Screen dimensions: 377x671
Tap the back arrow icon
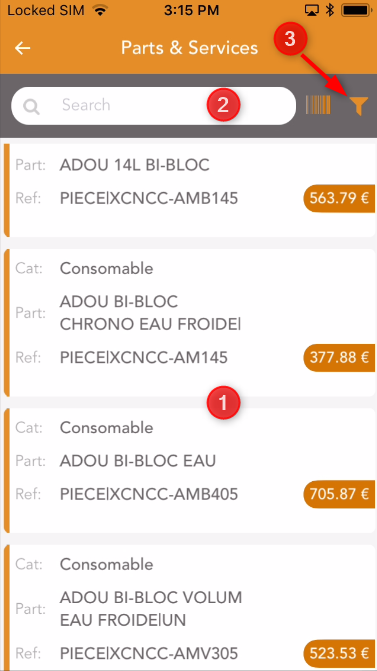tap(22, 48)
